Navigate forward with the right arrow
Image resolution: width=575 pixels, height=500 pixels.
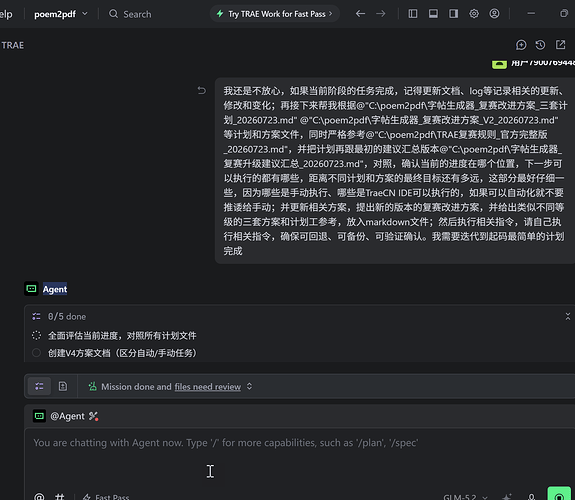381,14
